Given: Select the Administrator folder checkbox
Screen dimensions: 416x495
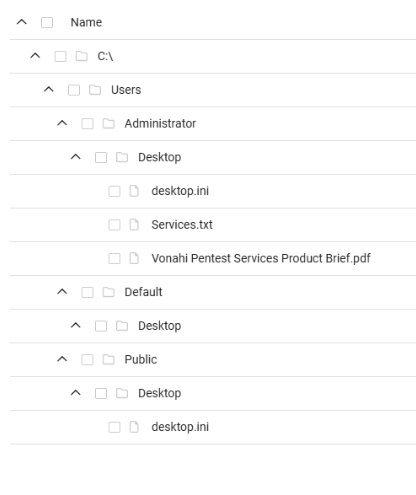Looking at the screenshot, I should tap(87, 124).
